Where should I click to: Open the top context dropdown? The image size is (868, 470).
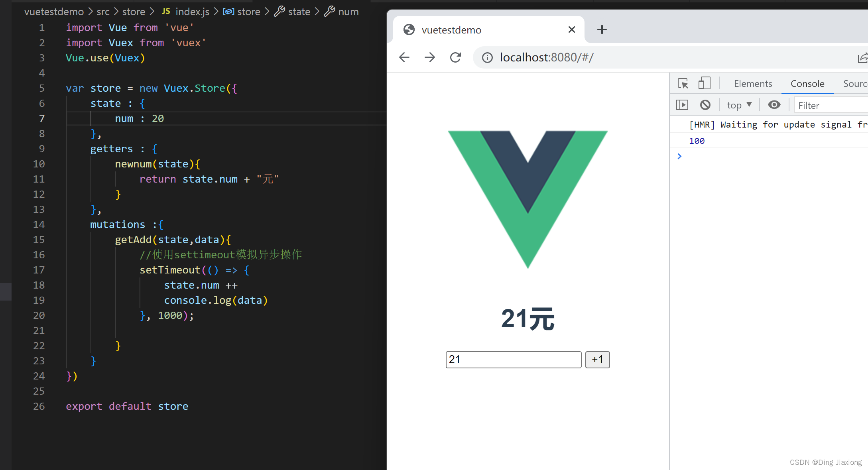pyautogui.click(x=739, y=105)
